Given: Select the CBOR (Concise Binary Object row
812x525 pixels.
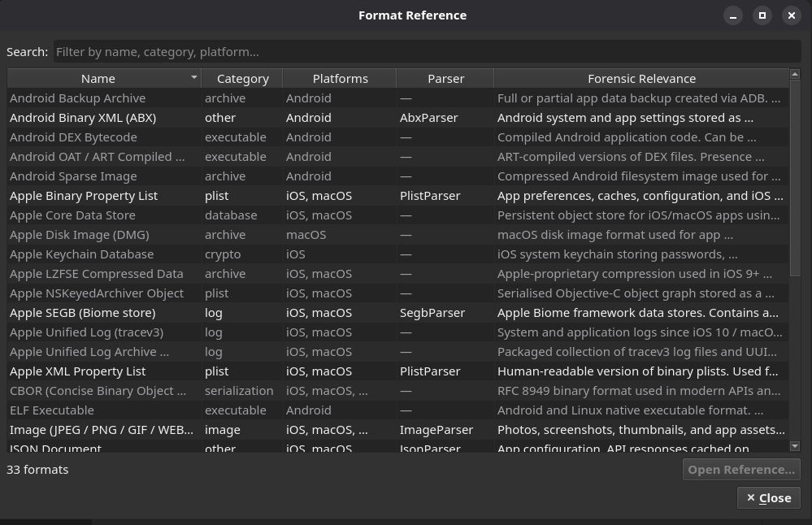Looking at the screenshot, I should 397,391.
